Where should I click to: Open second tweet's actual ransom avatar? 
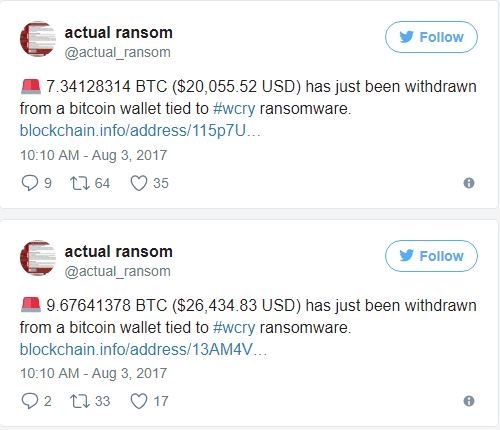click(38, 258)
